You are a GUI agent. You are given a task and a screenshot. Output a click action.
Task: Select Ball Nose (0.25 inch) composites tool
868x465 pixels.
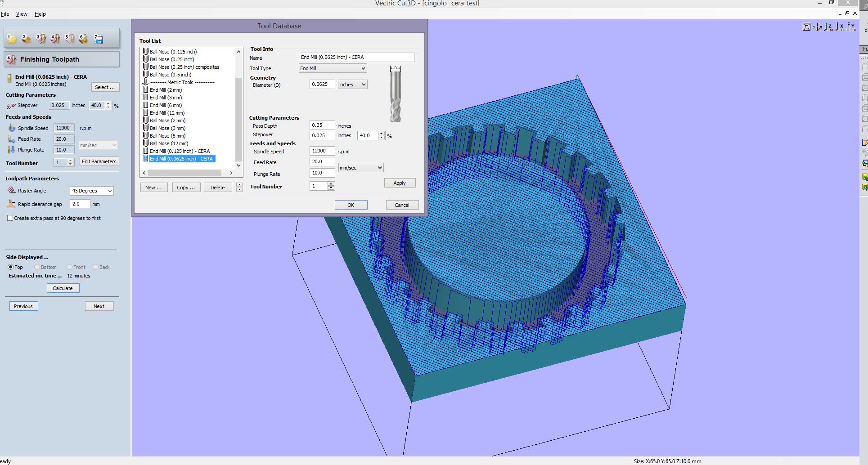click(x=184, y=67)
